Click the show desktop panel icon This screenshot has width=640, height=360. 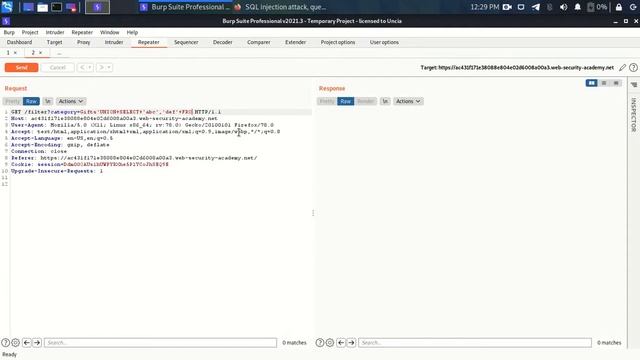[x=28, y=7]
